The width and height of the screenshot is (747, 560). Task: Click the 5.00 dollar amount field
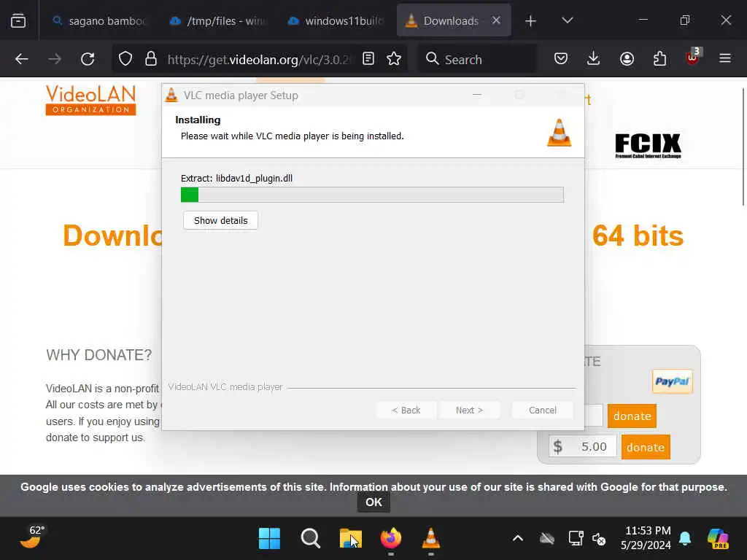[583, 447]
